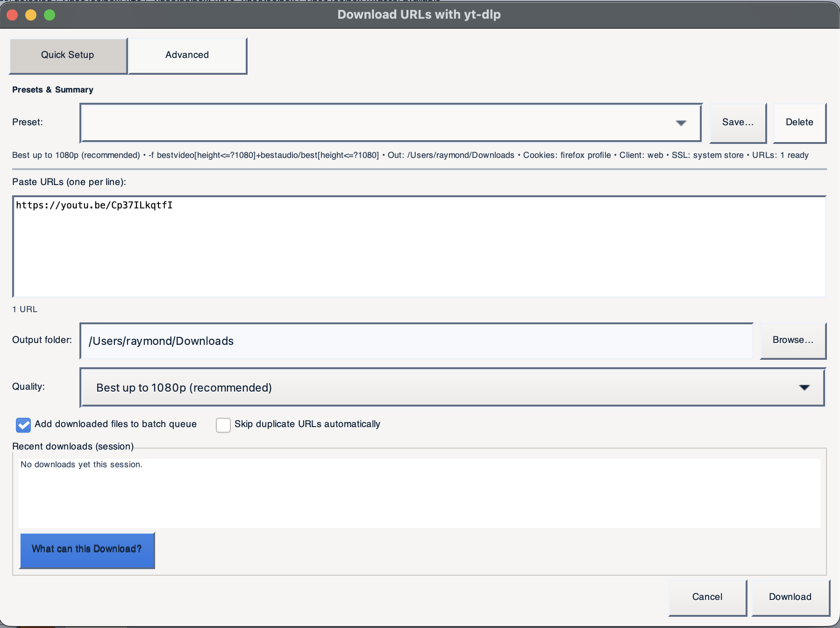This screenshot has height=628, width=840.
Task: Click the Preset dropdown arrow
Action: (x=681, y=122)
